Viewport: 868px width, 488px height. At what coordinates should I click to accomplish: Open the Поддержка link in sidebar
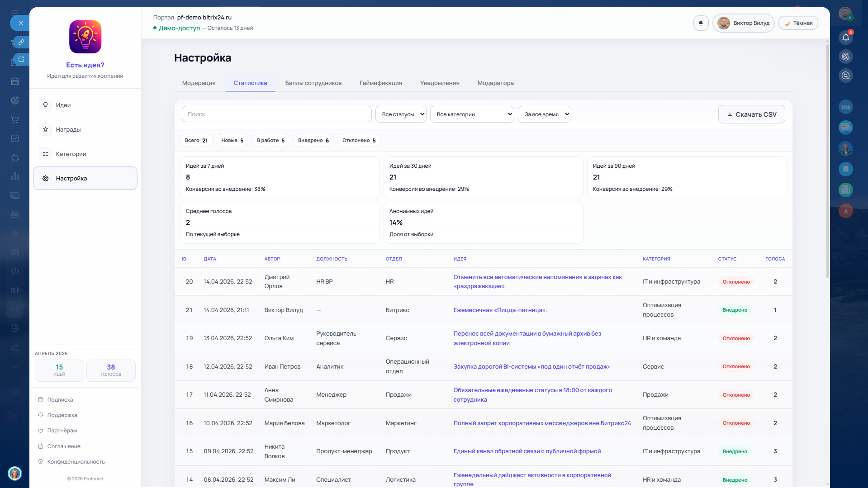coord(62,415)
